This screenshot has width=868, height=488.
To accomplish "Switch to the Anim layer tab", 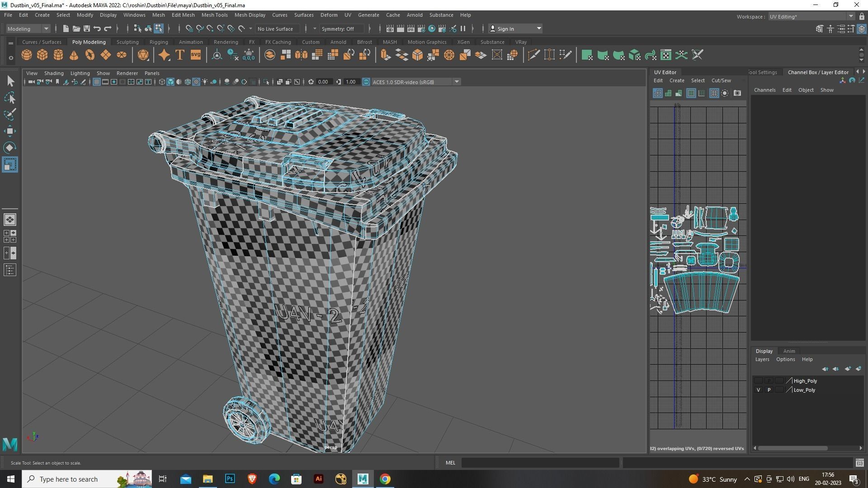I will (789, 351).
